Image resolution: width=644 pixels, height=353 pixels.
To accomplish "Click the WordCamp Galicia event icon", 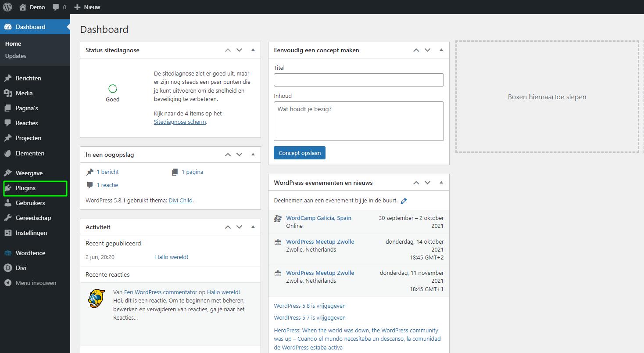I will [277, 218].
